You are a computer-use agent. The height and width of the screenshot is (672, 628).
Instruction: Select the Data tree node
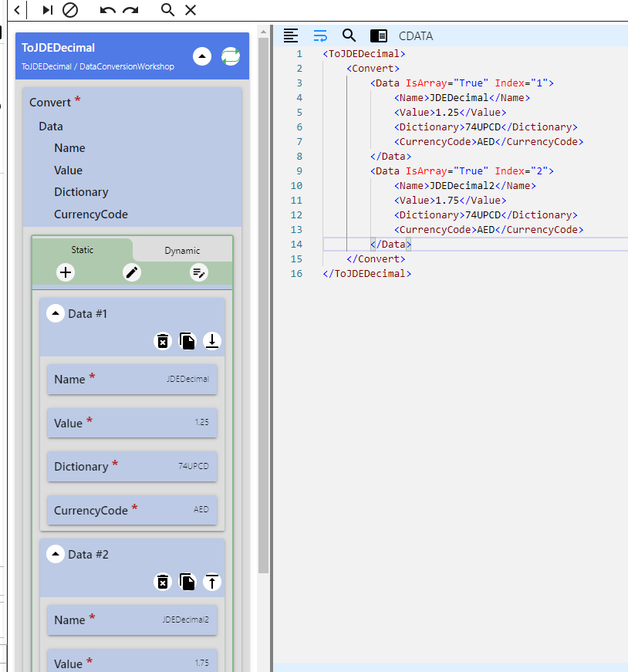click(x=51, y=127)
